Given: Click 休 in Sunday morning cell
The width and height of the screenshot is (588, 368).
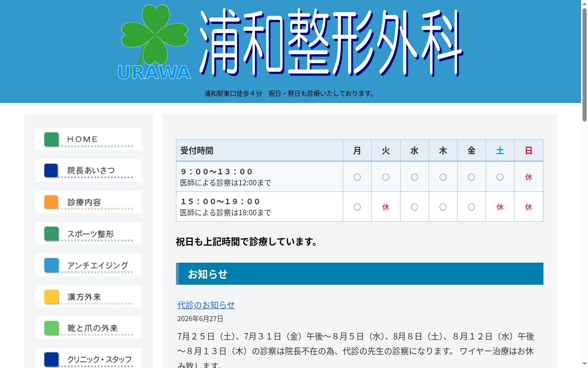Looking at the screenshot, I should pos(529,177).
